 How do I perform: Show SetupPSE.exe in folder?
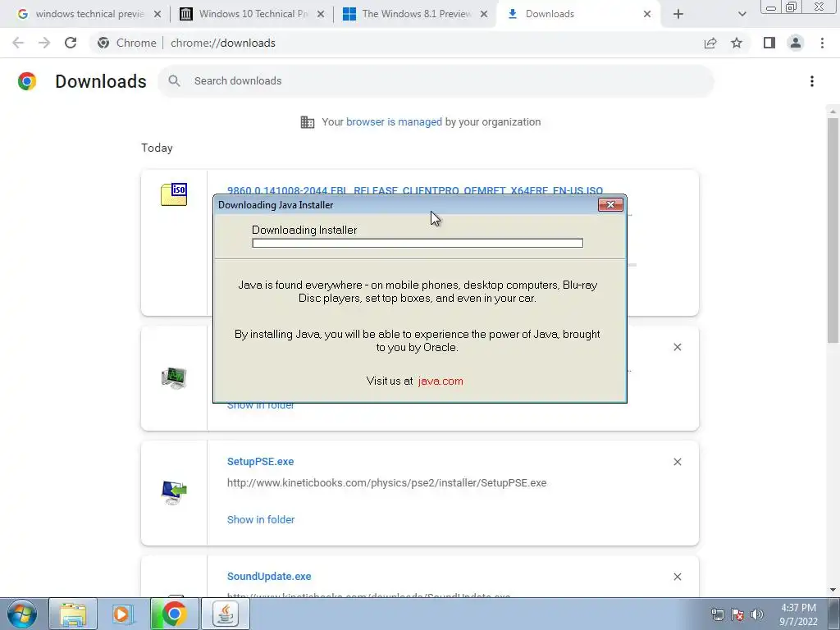[x=261, y=519]
